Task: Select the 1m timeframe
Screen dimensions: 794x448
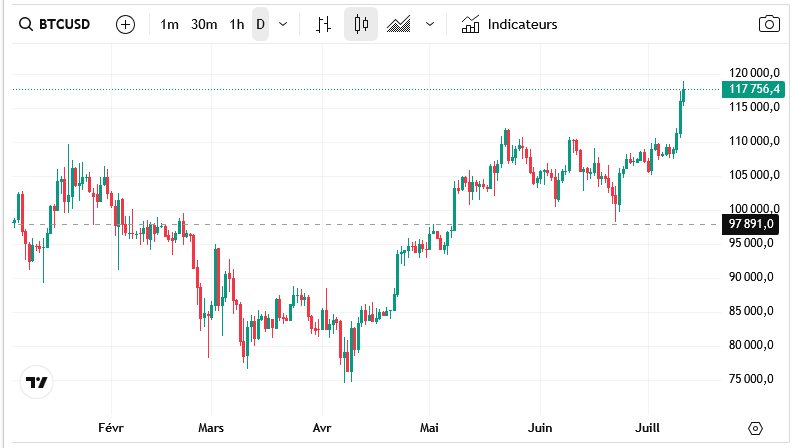Action: coord(170,24)
